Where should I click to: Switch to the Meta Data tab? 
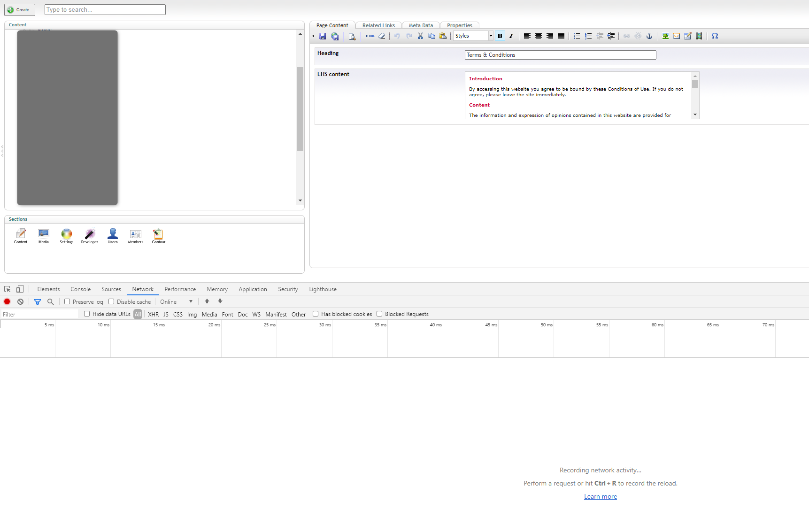pyautogui.click(x=421, y=25)
